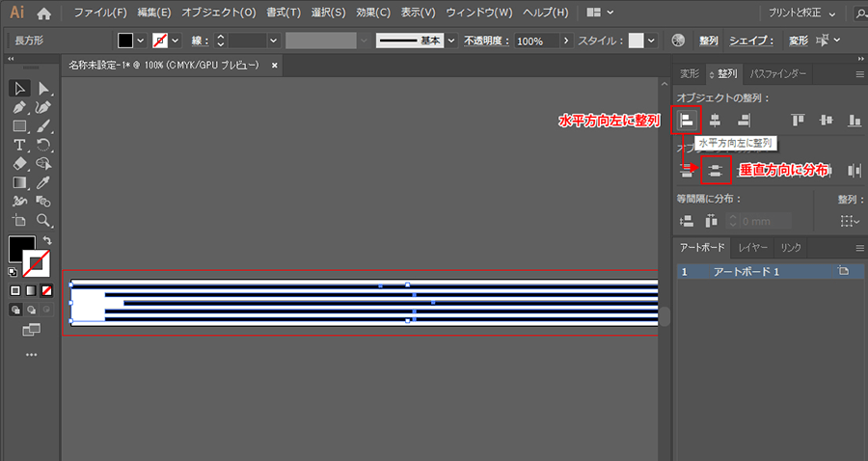Click Vertical Align Top icon
Image resolution: width=868 pixels, height=461 pixels.
point(798,121)
